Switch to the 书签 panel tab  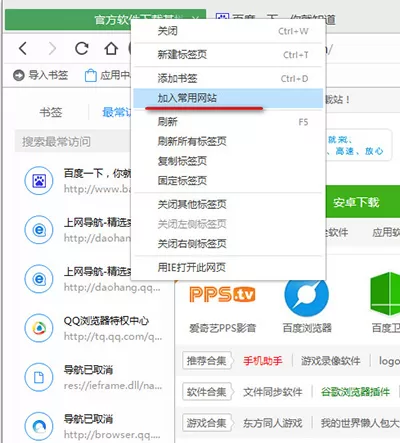[51, 112]
